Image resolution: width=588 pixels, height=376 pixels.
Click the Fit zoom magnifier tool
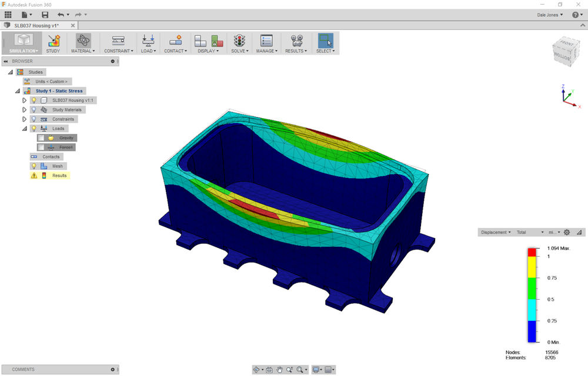[300, 370]
